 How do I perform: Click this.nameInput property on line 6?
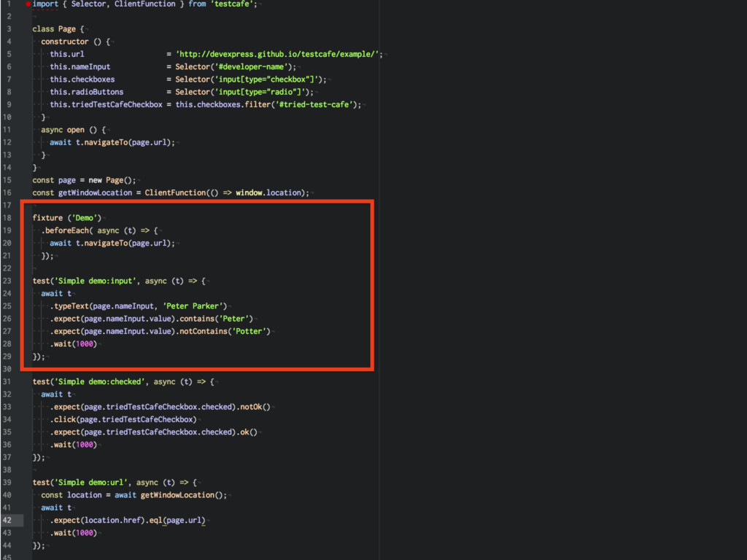point(80,66)
